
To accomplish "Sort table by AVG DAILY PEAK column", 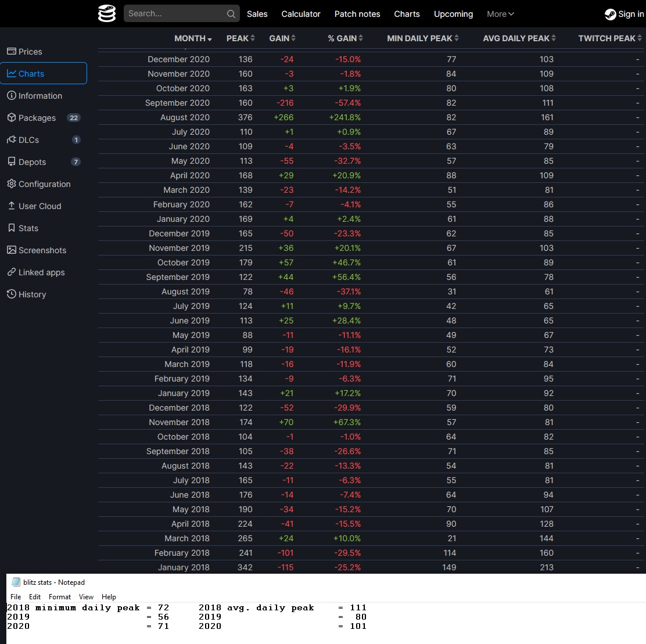I will tap(519, 38).
